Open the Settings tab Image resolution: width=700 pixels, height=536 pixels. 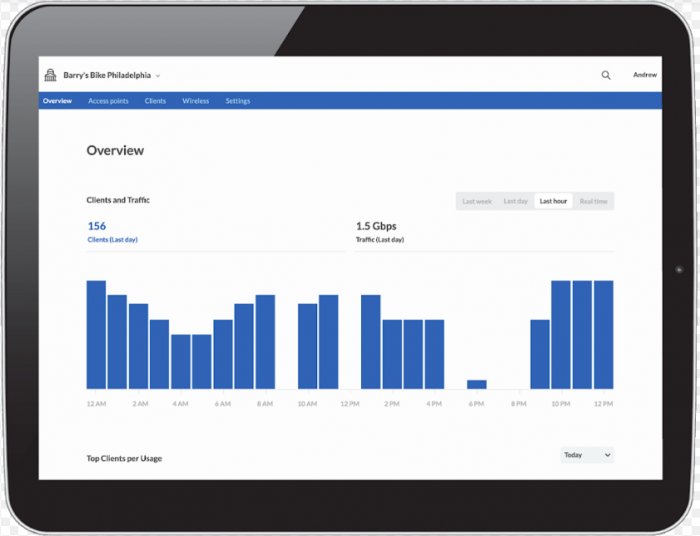click(x=237, y=101)
